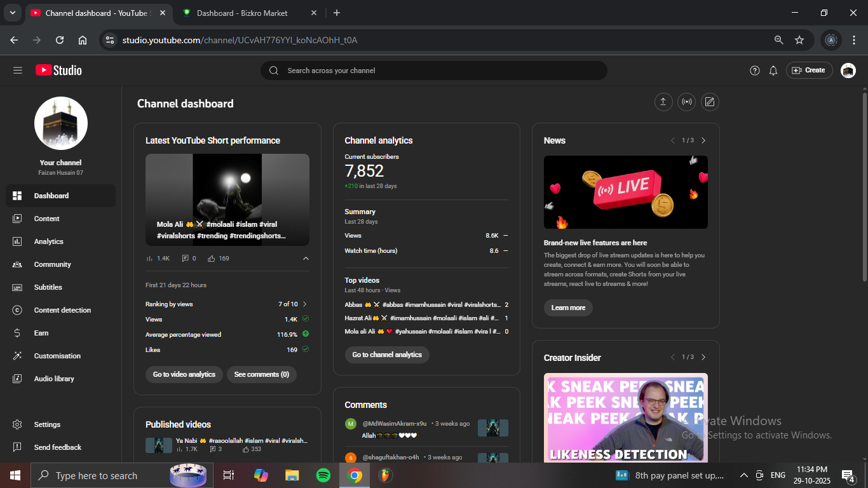Click the Go live broadcast icon
The image size is (868, 488).
coord(686,102)
